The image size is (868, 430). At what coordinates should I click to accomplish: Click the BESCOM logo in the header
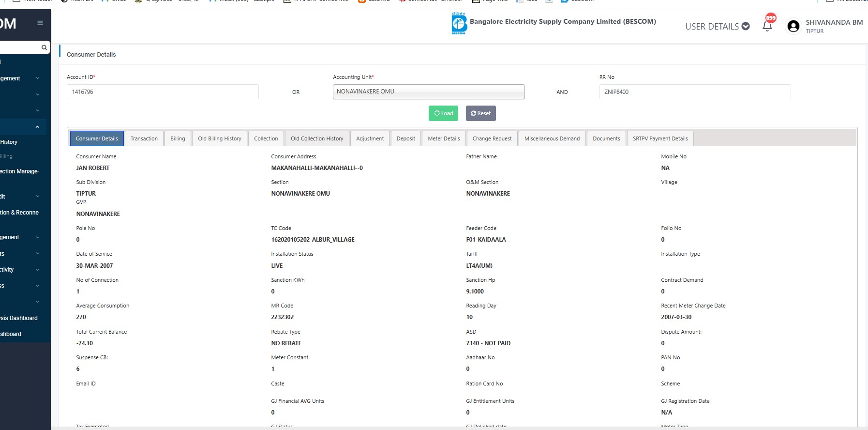point(459,24)
